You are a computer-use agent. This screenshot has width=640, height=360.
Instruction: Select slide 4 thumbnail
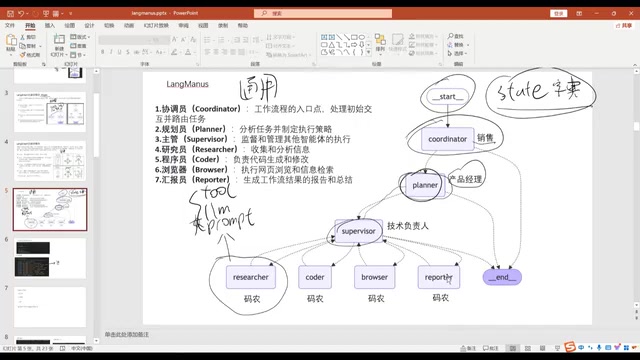click(x=50, y=161)
